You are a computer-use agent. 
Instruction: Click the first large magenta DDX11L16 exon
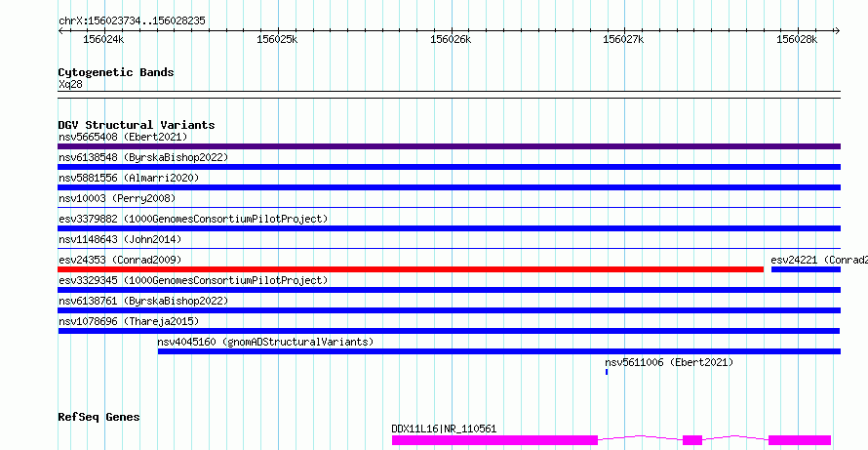pyautogui.click(x=494, y=440)
